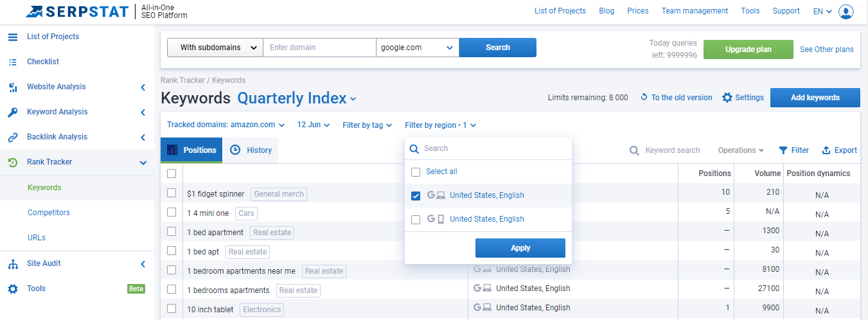This screenshot has height=320, width=868.
Task: Open the Filter by tag dropdown
Action: coord(367,125)
